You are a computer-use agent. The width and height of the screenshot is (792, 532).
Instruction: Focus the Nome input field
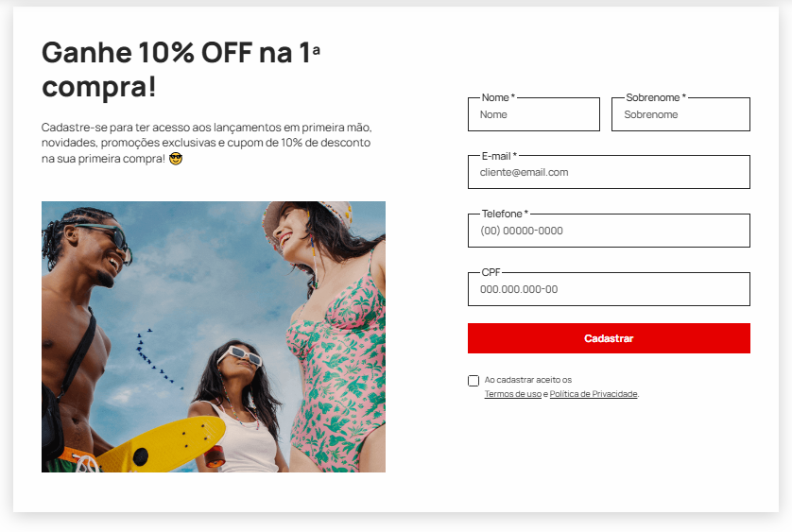pyautogui.click(x=534, y=114)
